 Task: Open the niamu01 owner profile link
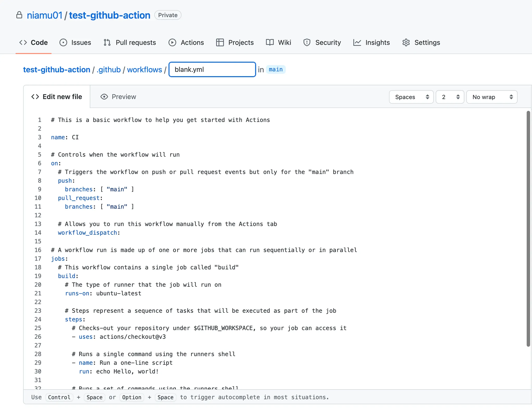[x=44, y=15]
